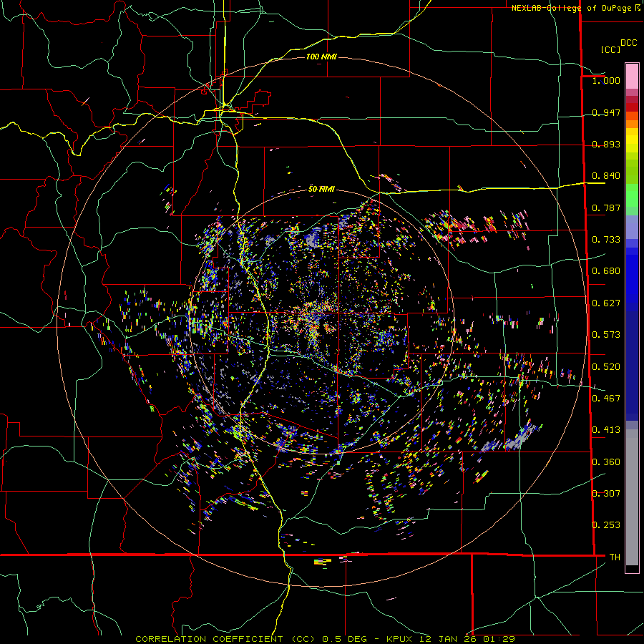Click the 01:29 timestamp in the caption
The image size is (644, 644).
[x=499, y=639]
